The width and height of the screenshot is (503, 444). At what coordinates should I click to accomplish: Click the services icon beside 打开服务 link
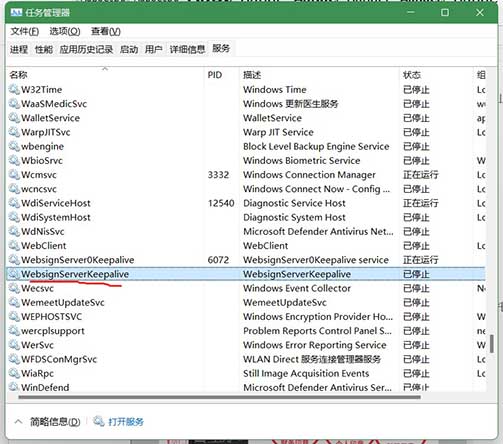click(x=99, y=421)
